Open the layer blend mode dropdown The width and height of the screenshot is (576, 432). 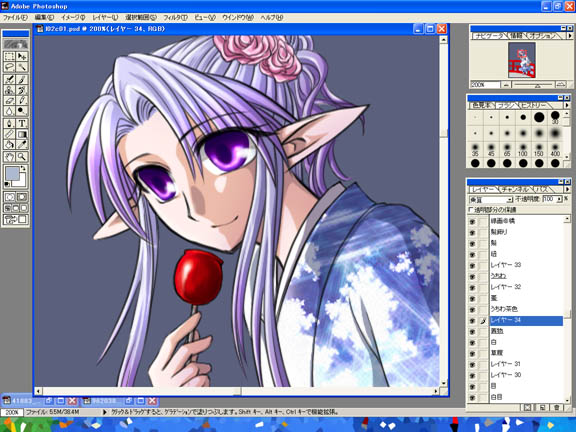510,199
